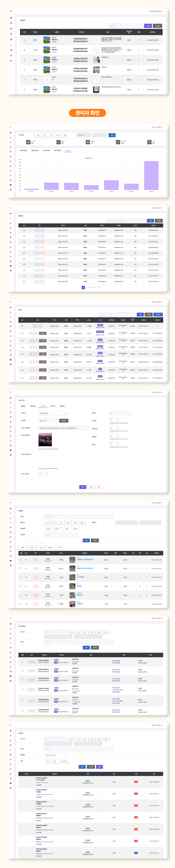Click 삭제 button on product row 775

[x=35, y=560]
